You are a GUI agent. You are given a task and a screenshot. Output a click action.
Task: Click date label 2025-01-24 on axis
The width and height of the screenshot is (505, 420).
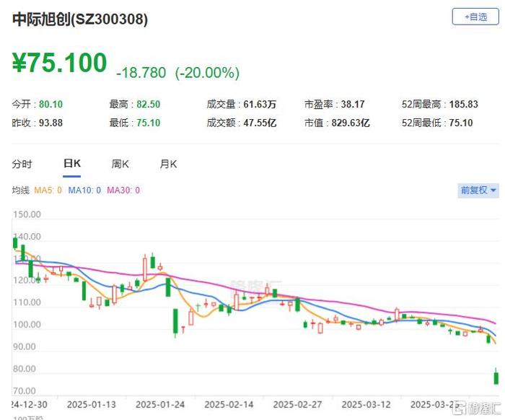point(160,405)
